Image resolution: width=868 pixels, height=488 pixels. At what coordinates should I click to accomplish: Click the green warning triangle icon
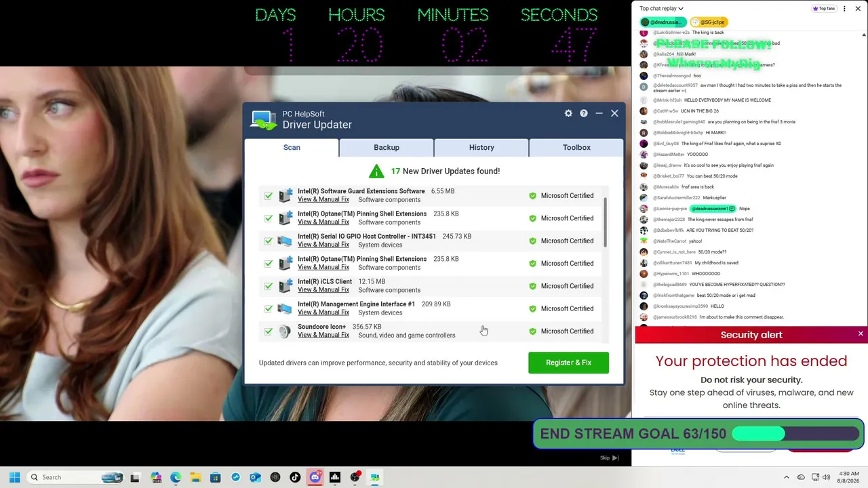tap(376, 171)
